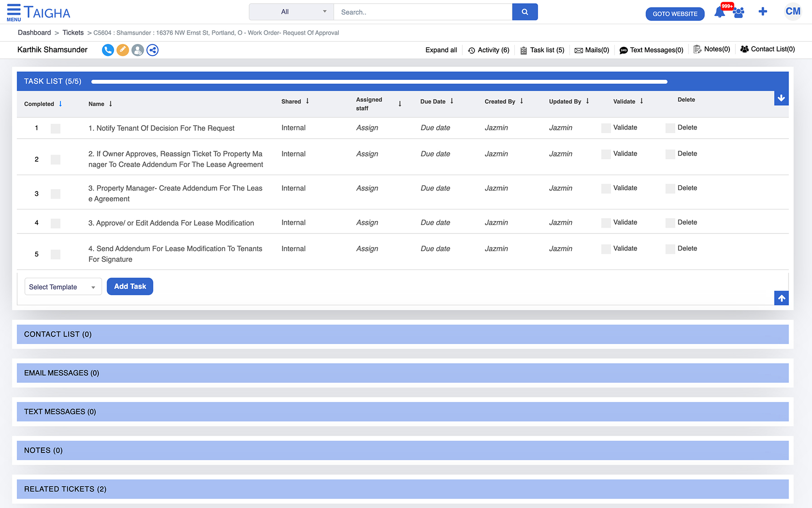Open the All search category dropdown
This screenshot has width=812, height=508.
click(291, 12)
